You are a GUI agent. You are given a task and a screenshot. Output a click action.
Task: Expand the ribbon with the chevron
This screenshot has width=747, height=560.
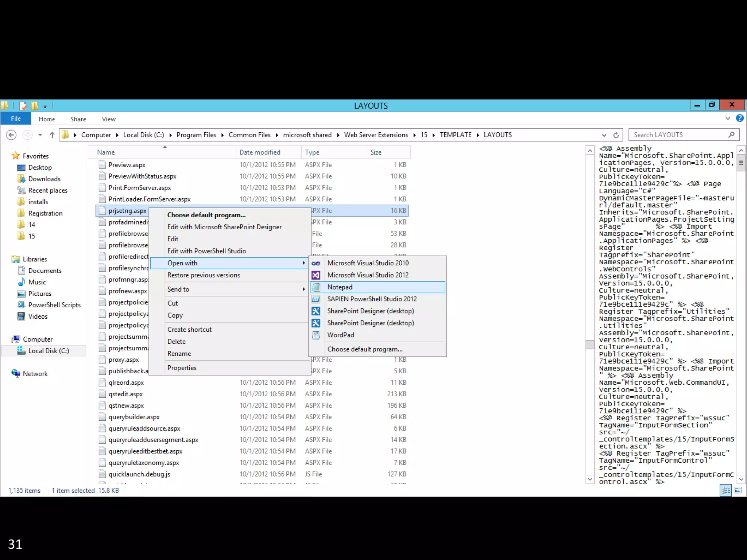[728, 118]
